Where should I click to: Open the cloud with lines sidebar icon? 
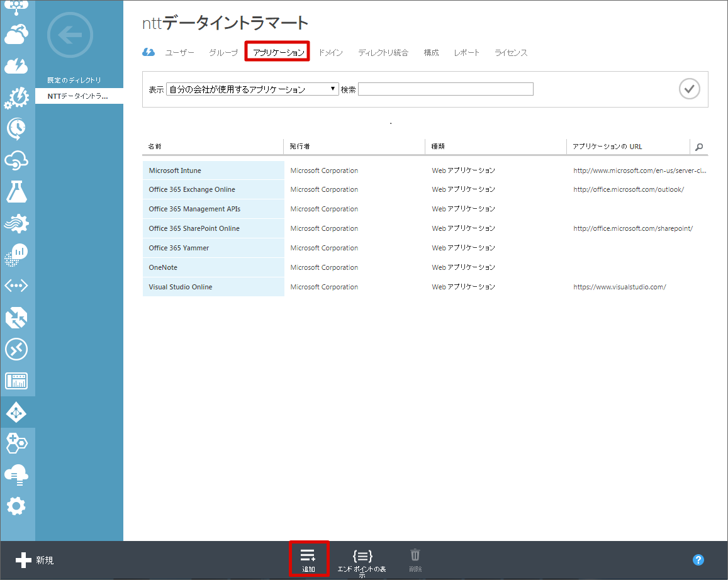coord(16,475)
